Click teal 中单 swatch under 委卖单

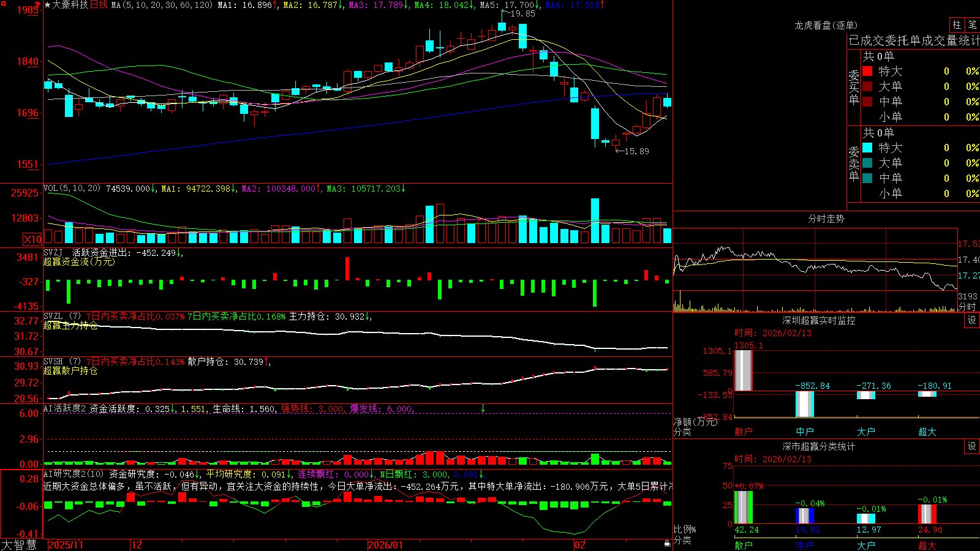pos(867,178)
